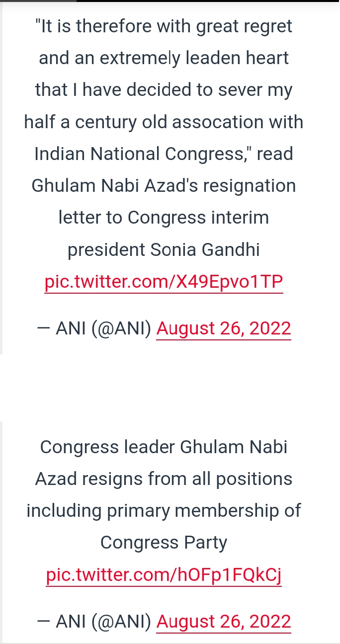
Task: Click the "It is therefore with great regret" line
Action: point(164,26)
